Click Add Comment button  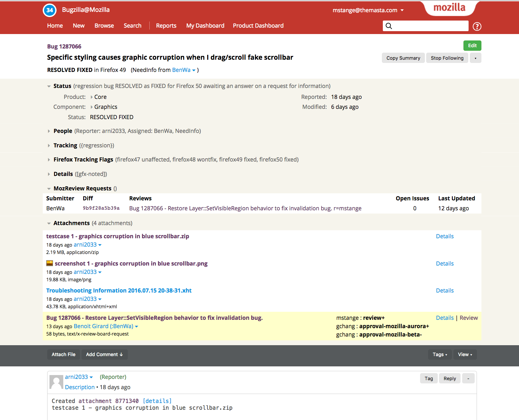pos(104,354)
